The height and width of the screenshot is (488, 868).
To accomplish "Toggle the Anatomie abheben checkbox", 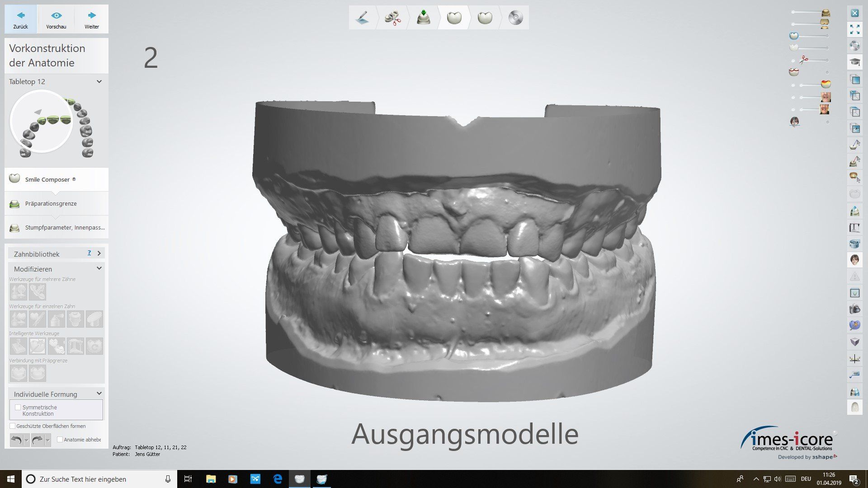I will tap(60, 440).
